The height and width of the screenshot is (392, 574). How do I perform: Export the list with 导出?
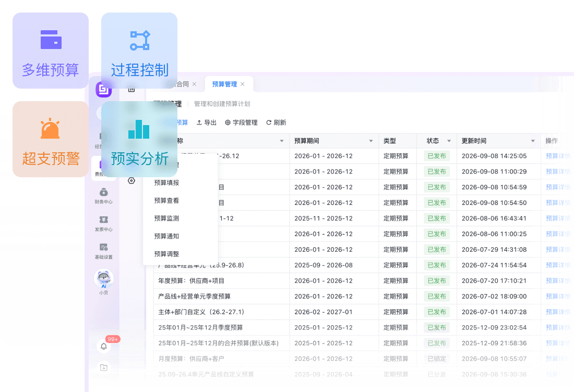[x=207, y=123]
